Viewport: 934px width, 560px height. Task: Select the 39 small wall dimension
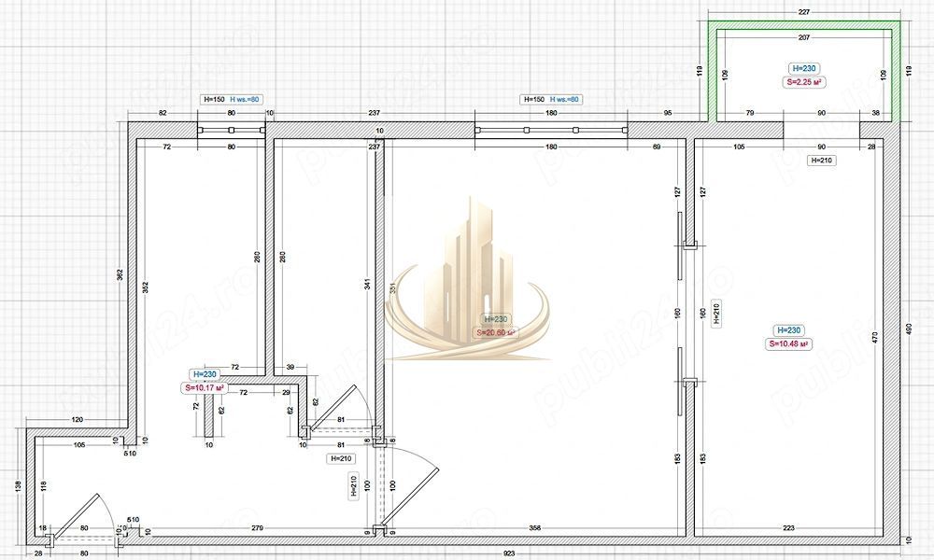(x=290, y=367)
